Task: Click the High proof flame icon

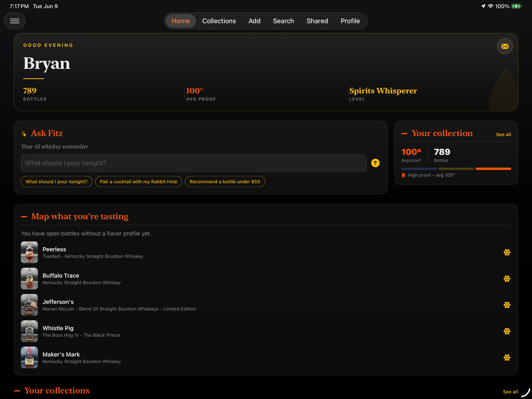Action: pos(403,175)
